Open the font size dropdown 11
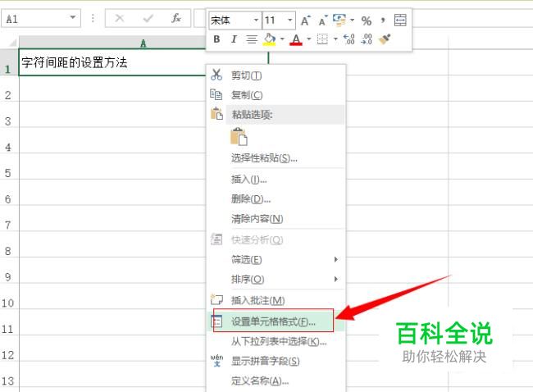 tap(289, 21)
